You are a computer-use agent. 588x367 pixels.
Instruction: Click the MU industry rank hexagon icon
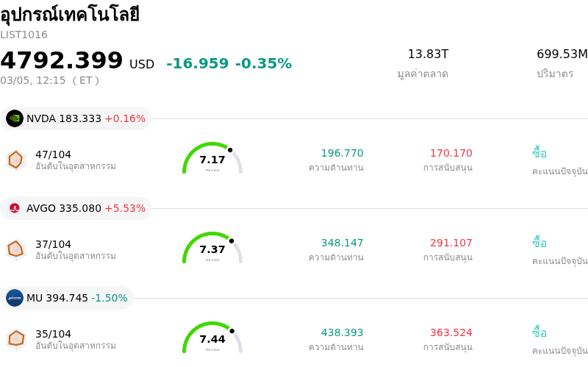pos(15,339)
